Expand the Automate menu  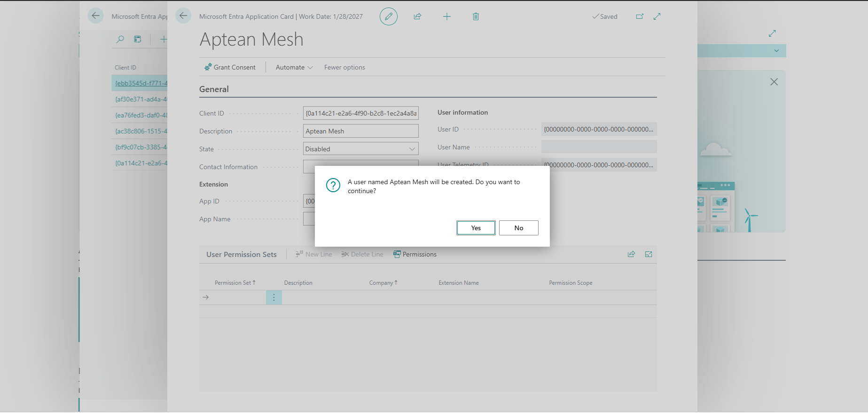[x=294, y=67]
